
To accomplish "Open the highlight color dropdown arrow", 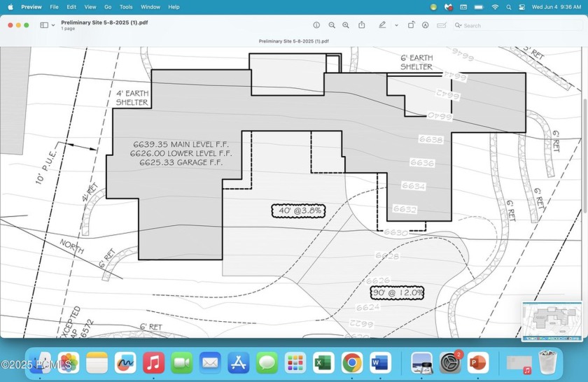I will click(x=396, y=25).
